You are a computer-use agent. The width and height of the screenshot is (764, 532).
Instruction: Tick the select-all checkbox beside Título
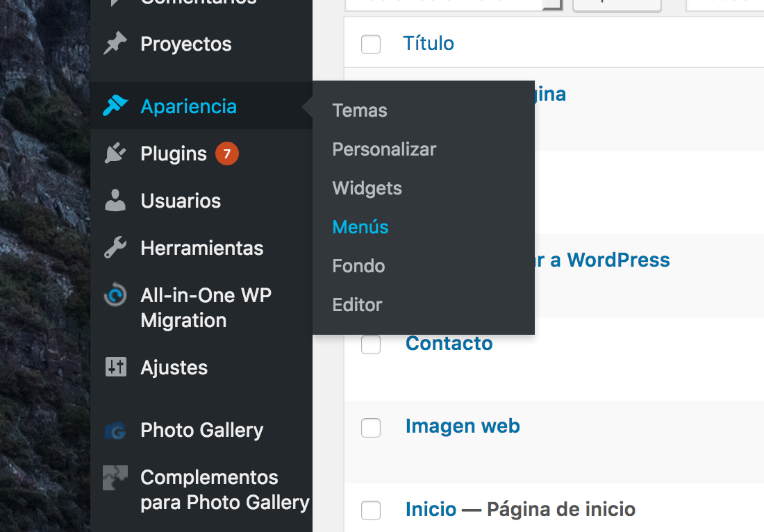[x=371, y=44]
